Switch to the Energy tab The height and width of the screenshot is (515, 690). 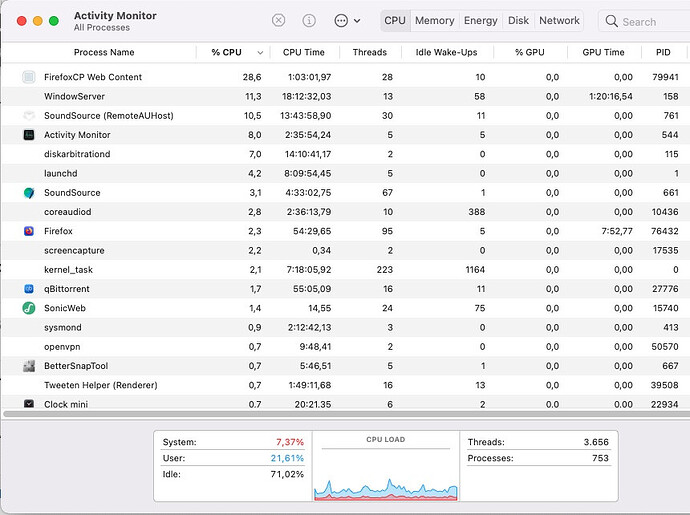click(480, 20)
